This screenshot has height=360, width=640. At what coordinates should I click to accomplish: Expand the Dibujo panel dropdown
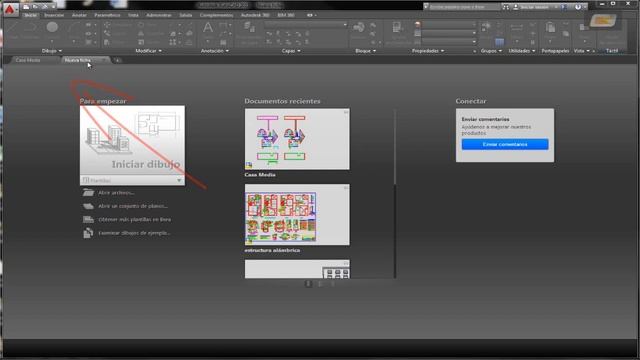[52, 51]
